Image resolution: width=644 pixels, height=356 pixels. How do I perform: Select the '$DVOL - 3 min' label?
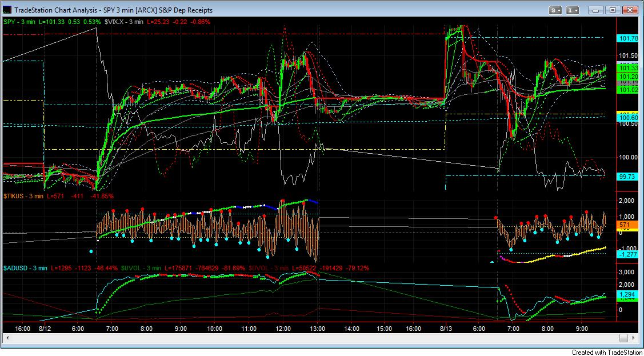269,268
